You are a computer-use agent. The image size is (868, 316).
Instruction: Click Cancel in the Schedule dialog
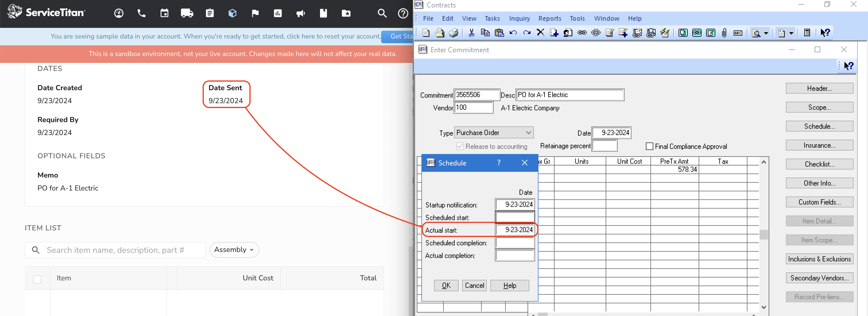pyautogui.click(x=474, y=285)
